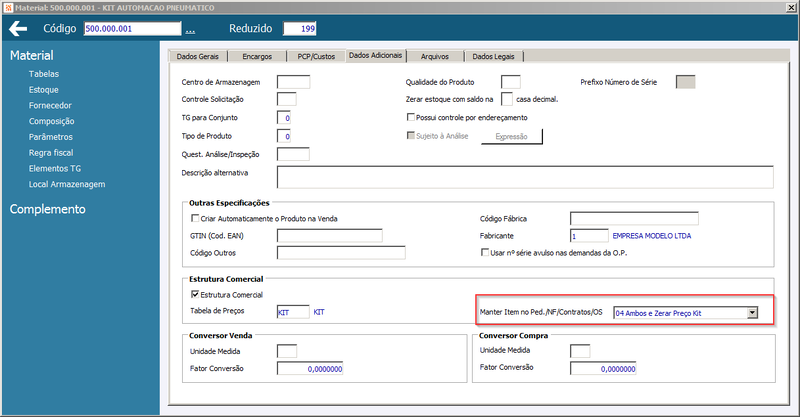Open the Arquivos tab
This screenshot has height=417, width=800.
click(435, 56)
